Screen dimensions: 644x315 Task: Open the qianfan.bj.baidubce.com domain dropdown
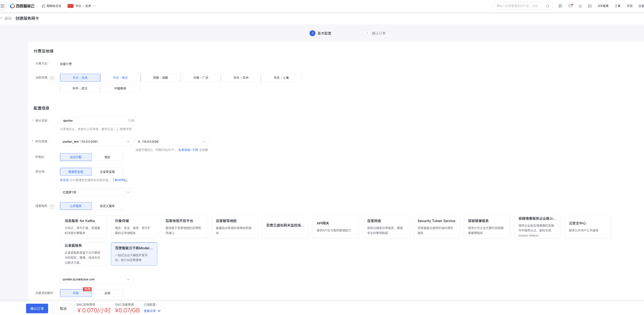click(97, 279)
